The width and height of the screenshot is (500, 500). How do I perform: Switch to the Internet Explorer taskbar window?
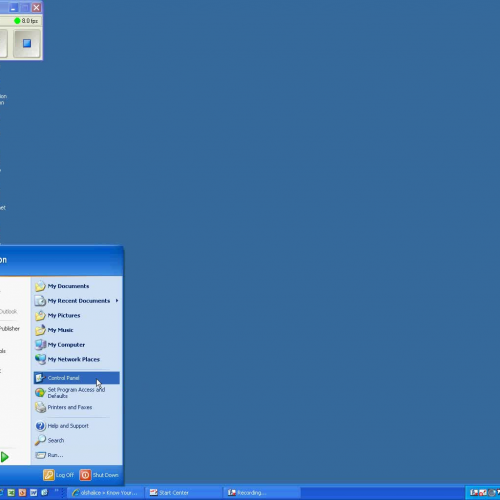(x=106, y=493)
